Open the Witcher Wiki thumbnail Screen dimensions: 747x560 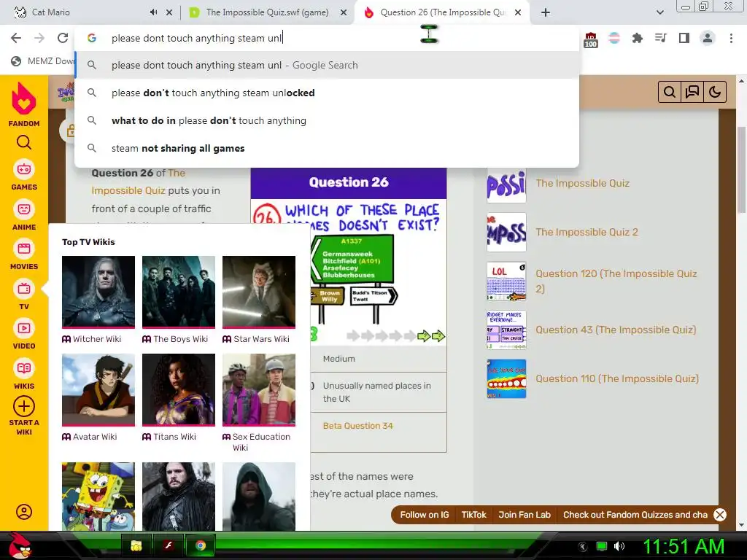coord(98,292)
